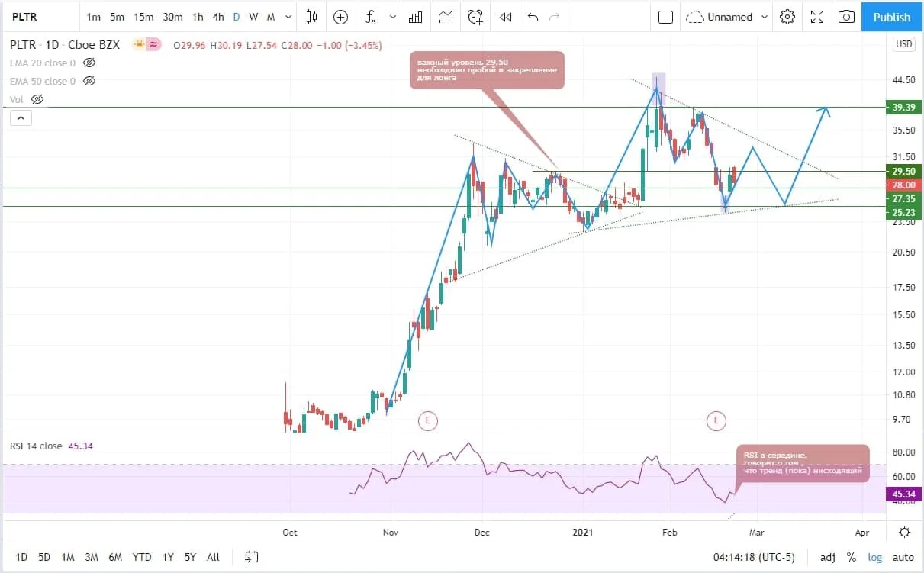Start bar Replay with the rewind icon
The height and width of the screenshot is (573, 924).
pyautogui.click(x=505, y=17)
